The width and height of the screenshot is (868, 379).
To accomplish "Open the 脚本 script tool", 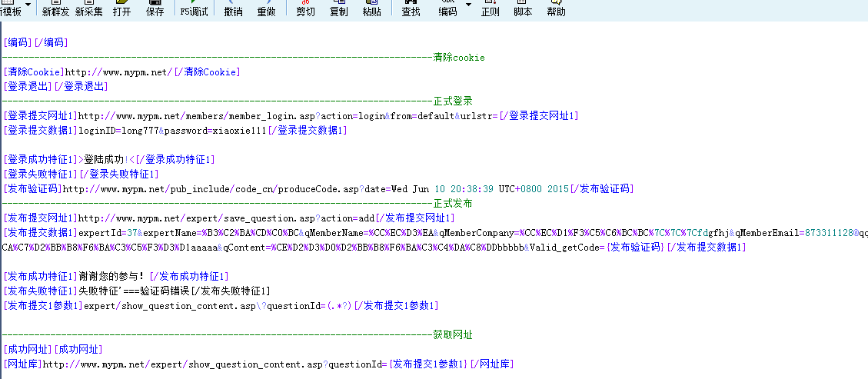I will click(x=523, y=8).
